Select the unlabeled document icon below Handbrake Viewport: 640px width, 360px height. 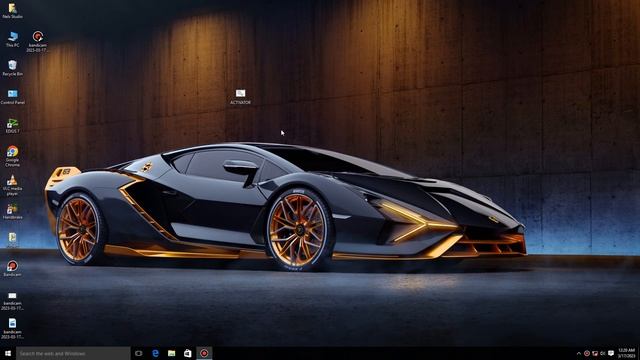pyautogui.click(x=13, y=240)
